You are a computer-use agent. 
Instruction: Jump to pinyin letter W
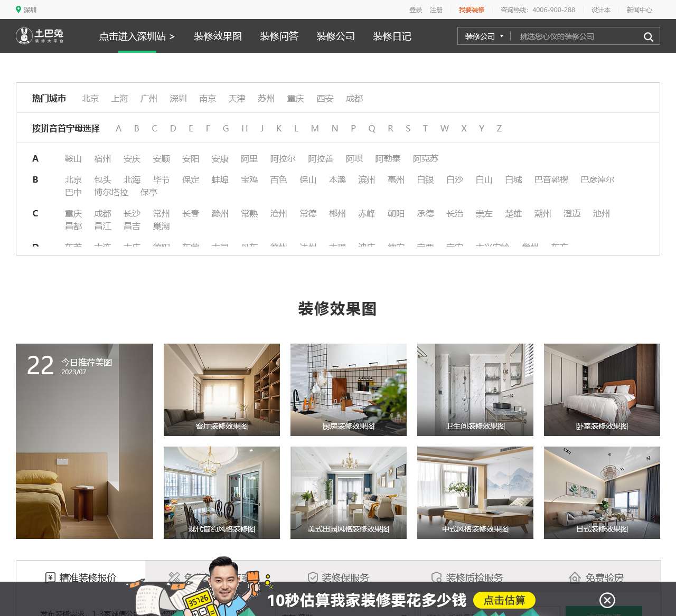pyautogui.click(x=445, y=128)
